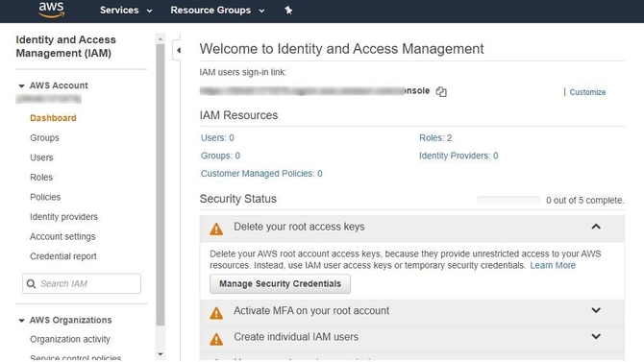Viewport: 644px width, 362px height.
Task: Click the pin shortcut icon in top bar
Action: point(288,11)
